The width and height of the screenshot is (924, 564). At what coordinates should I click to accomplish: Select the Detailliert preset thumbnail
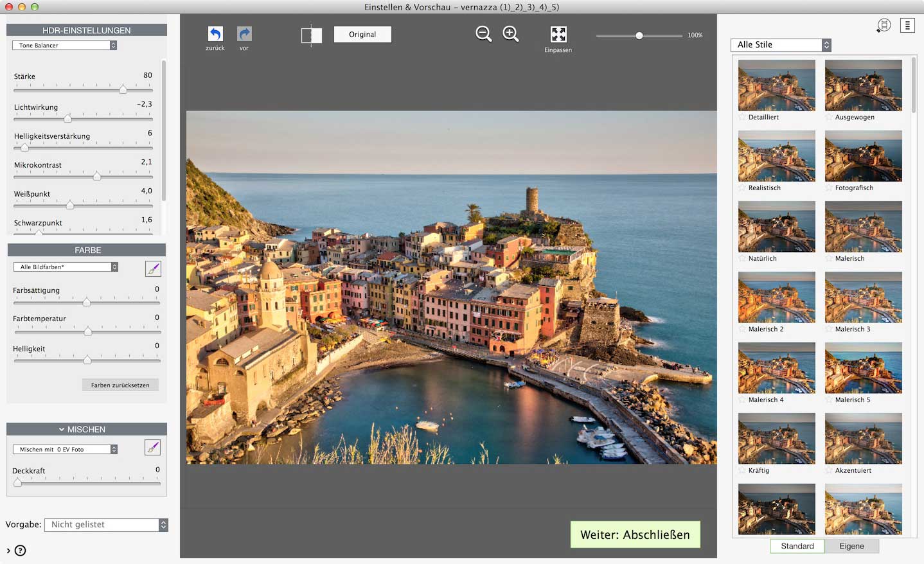tap(777, 85)
